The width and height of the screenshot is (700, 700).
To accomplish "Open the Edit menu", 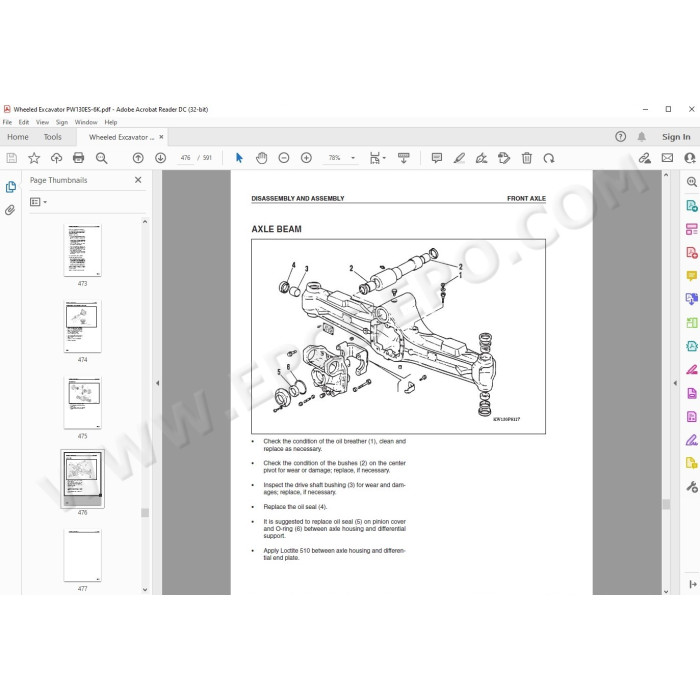I will (24, 122).
